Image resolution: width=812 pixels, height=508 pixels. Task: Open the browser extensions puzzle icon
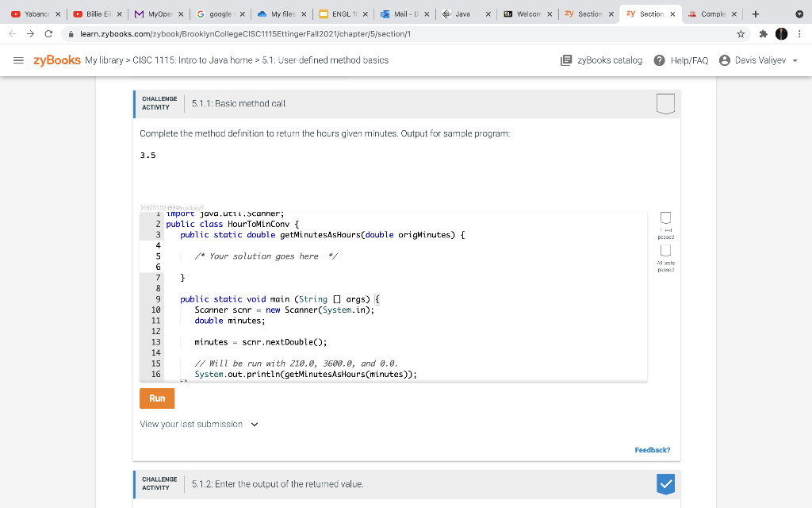(x=763, y=33)
